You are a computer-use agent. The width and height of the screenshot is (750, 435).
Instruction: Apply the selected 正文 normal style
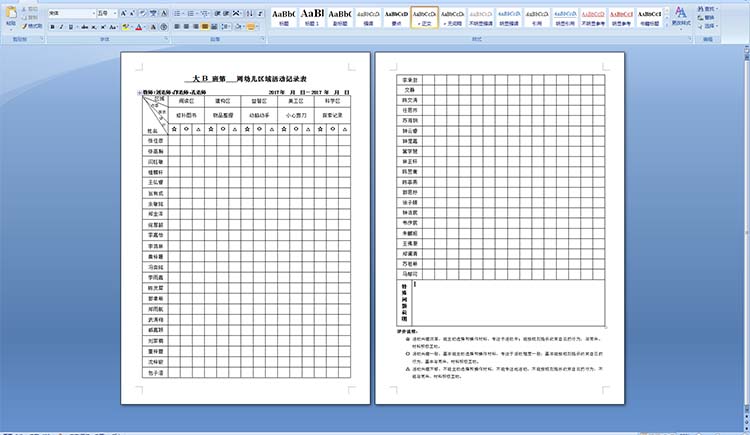(x=424, y=18)
